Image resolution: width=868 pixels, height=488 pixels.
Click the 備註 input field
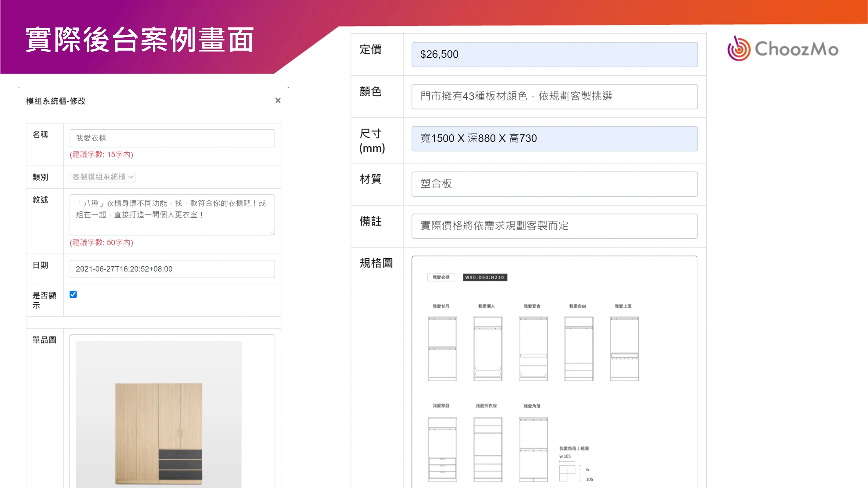click(554, 226)
